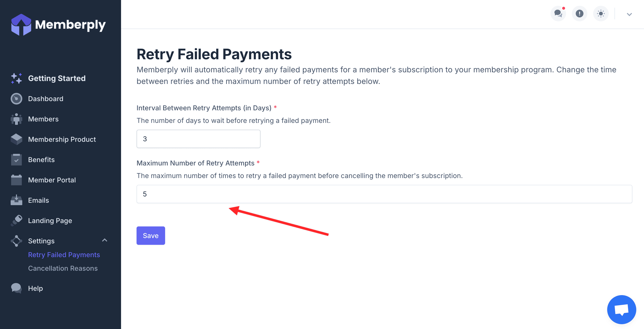
Task: Click the Members people icon
Action: pos(16,119)
